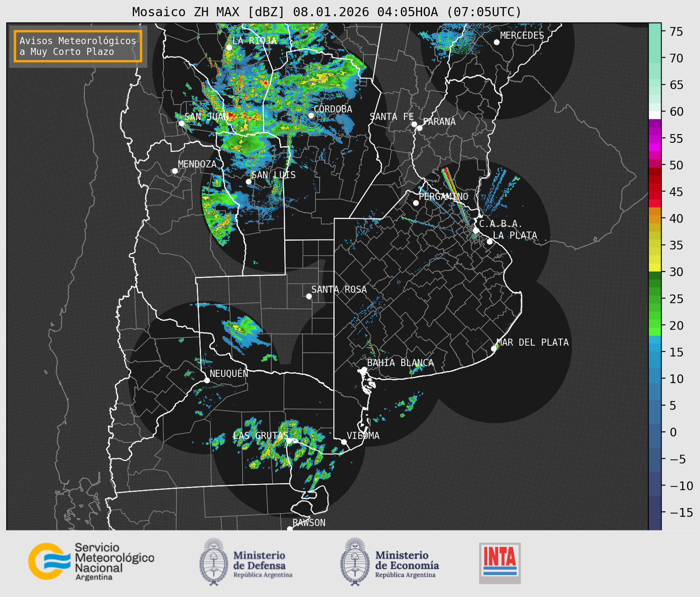This screenshot has width=700, height=597.
Task: Click the Córdoba city marker
Action: (x=311, y=115)
